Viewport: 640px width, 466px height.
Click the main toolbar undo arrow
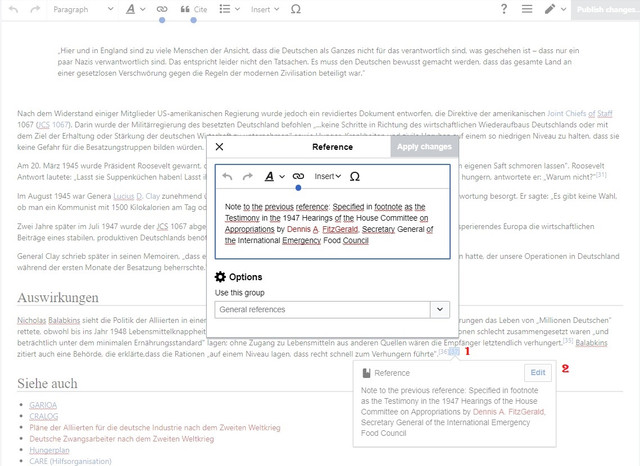(13, 9)
